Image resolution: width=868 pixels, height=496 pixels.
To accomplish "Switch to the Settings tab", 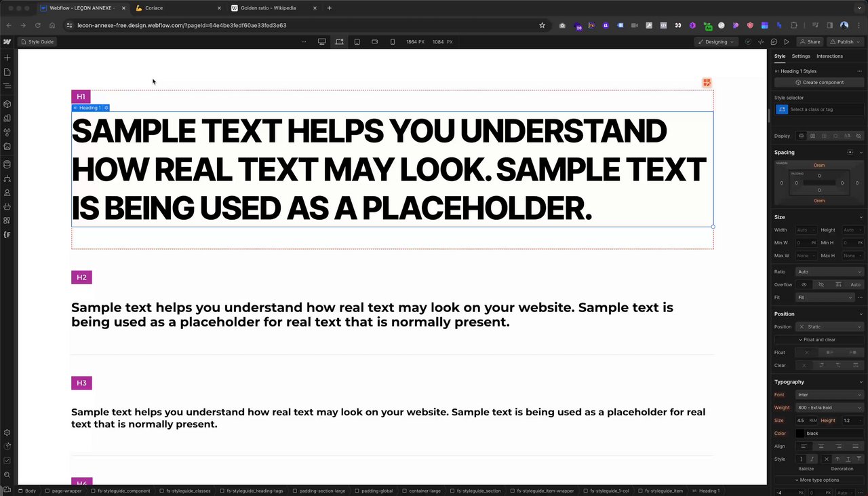I will [801, 56].
